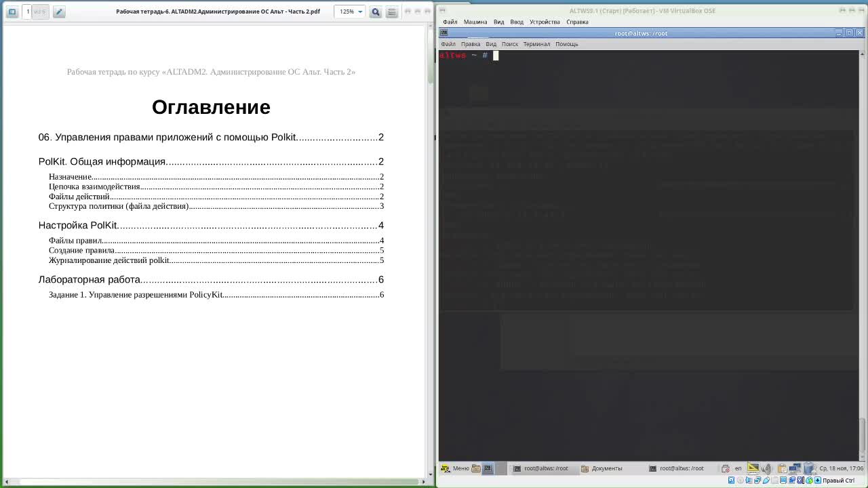
Task: Click the page number input field
Action: pos(28,12)
